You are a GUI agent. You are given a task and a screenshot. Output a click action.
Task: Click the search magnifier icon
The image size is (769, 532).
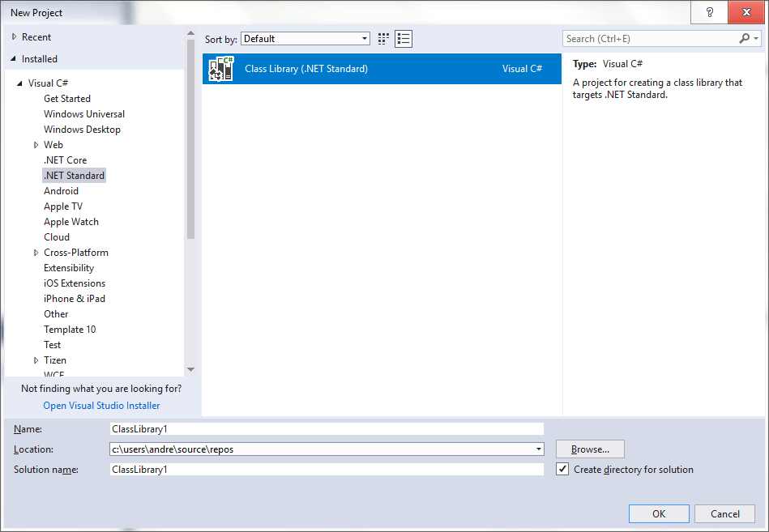click(x=745, y=38)
